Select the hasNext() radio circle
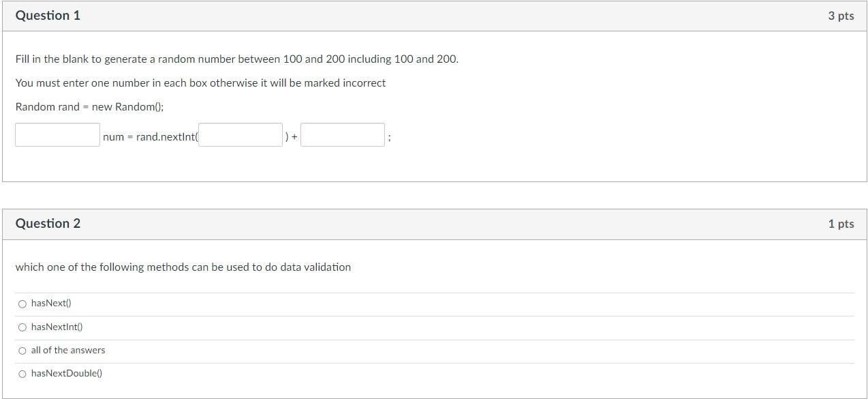This screenshot has height=399, width=868. [22, 304]
